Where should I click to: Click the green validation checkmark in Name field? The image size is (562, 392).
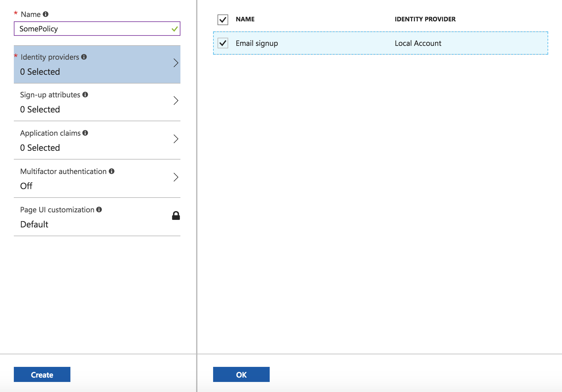click(x=175, y=29)
